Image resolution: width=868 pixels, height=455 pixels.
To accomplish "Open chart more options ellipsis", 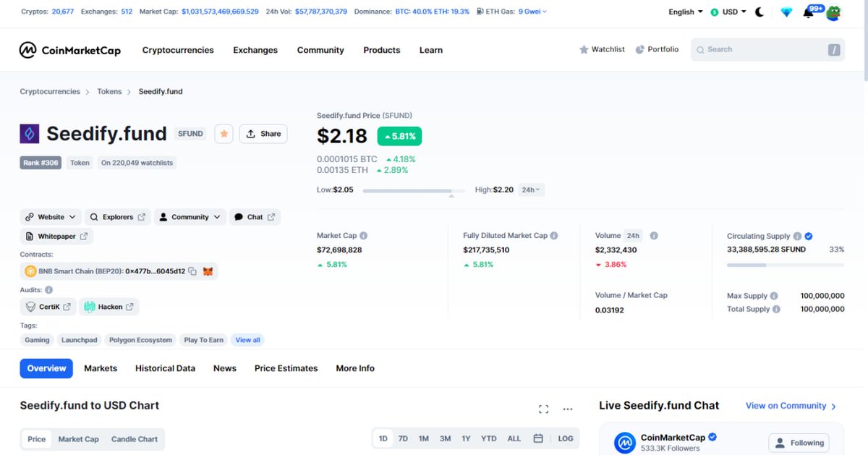I will [568, 409].
